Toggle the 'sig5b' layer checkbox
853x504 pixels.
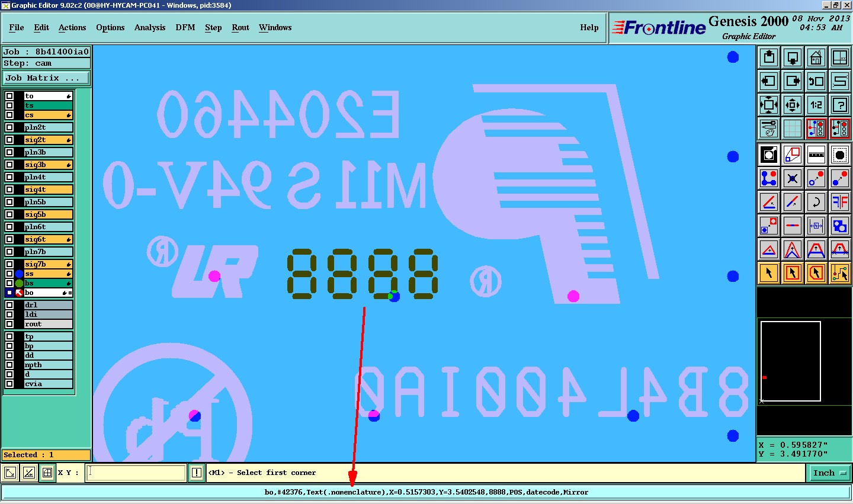point(9,214)
